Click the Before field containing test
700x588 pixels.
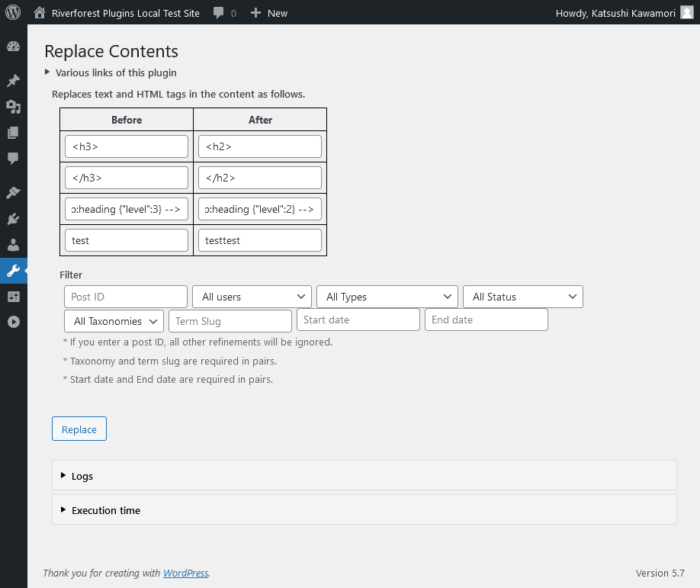coord(127,240)
